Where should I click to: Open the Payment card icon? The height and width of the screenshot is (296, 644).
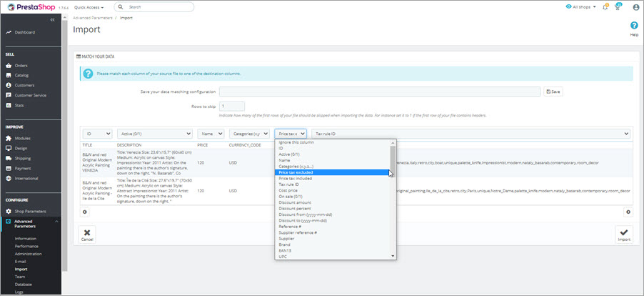click(x=9, y=168)
